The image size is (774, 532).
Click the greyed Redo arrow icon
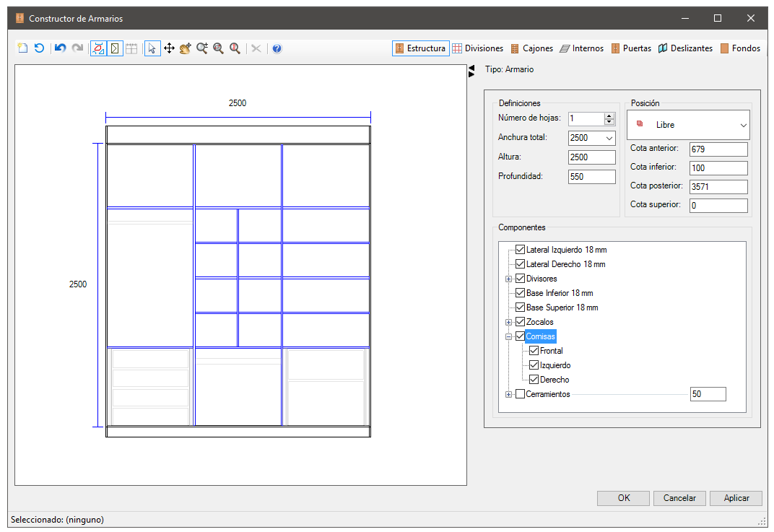click(77, 48)
